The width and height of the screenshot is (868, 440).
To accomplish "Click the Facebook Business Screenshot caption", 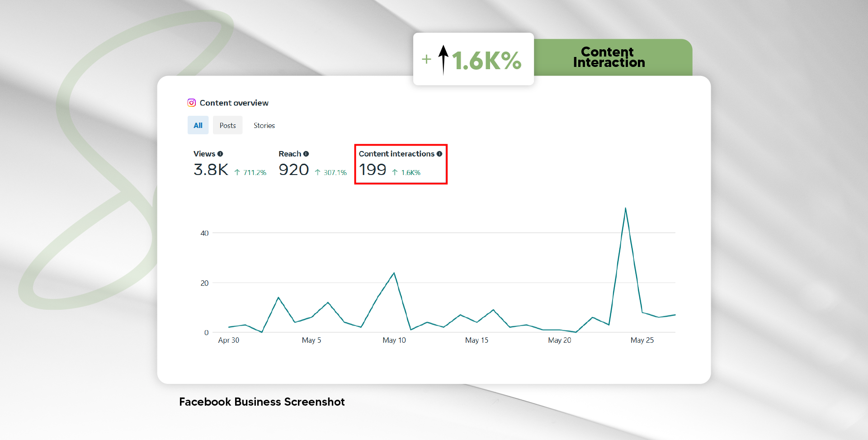I will (262, 402).
